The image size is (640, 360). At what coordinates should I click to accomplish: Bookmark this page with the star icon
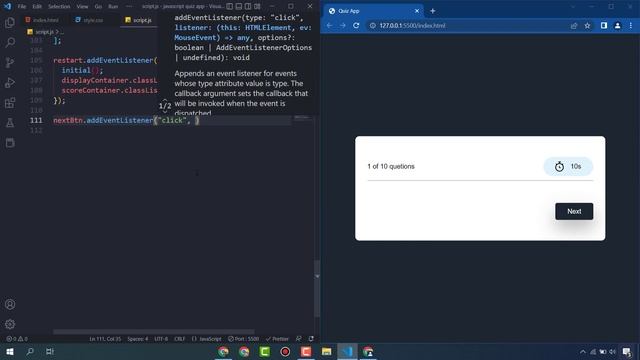pos(587,25)
